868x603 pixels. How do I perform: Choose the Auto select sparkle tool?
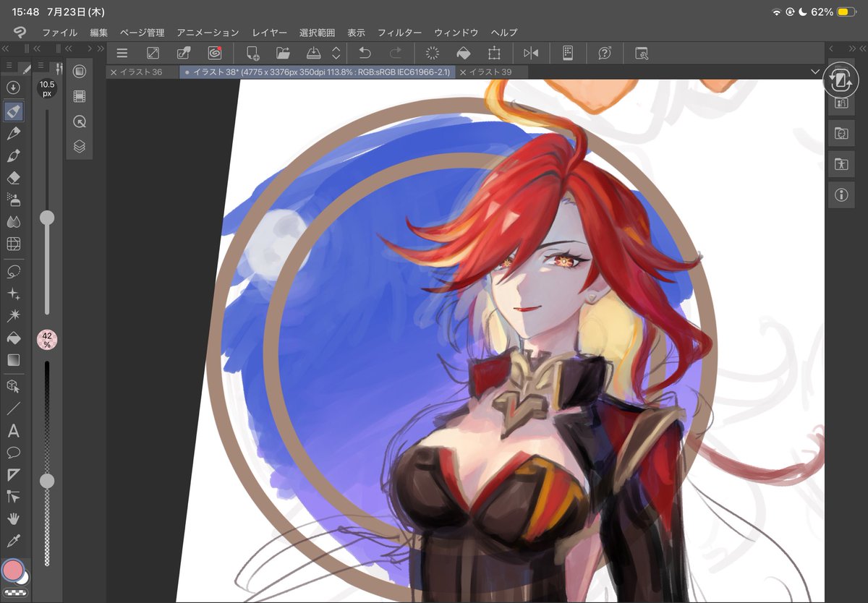(x=13, y=294)
